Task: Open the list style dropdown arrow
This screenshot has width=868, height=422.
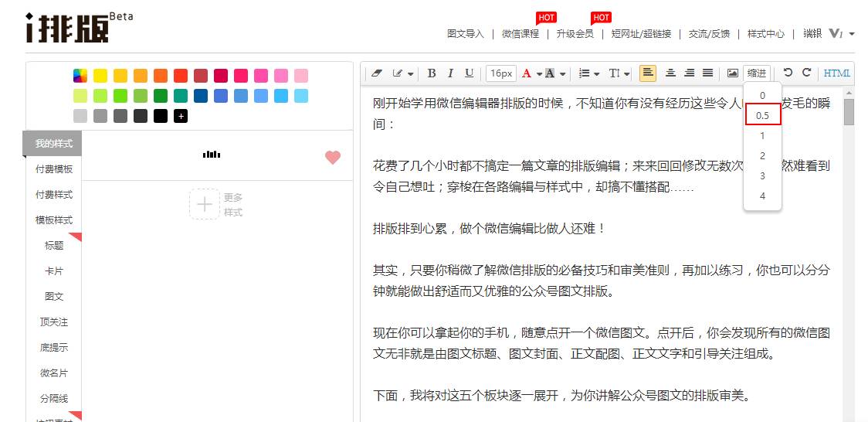Action: [597, 73]
